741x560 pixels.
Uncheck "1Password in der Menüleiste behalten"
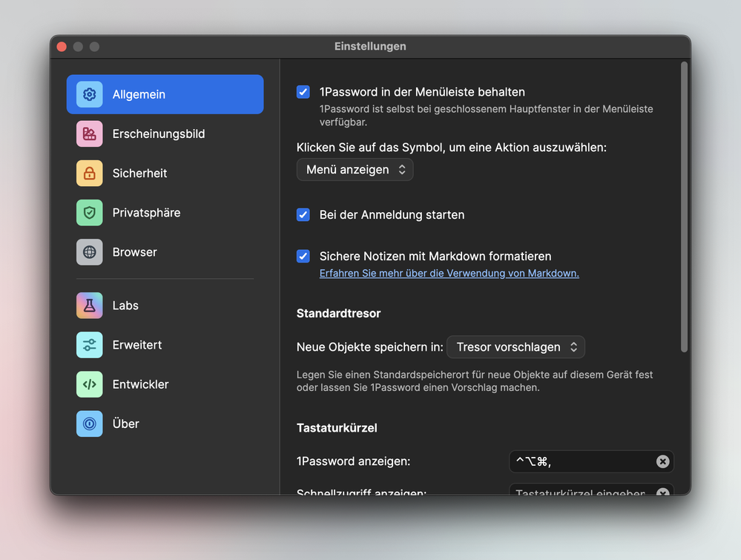pyautogui.click(x=303, y=92)
